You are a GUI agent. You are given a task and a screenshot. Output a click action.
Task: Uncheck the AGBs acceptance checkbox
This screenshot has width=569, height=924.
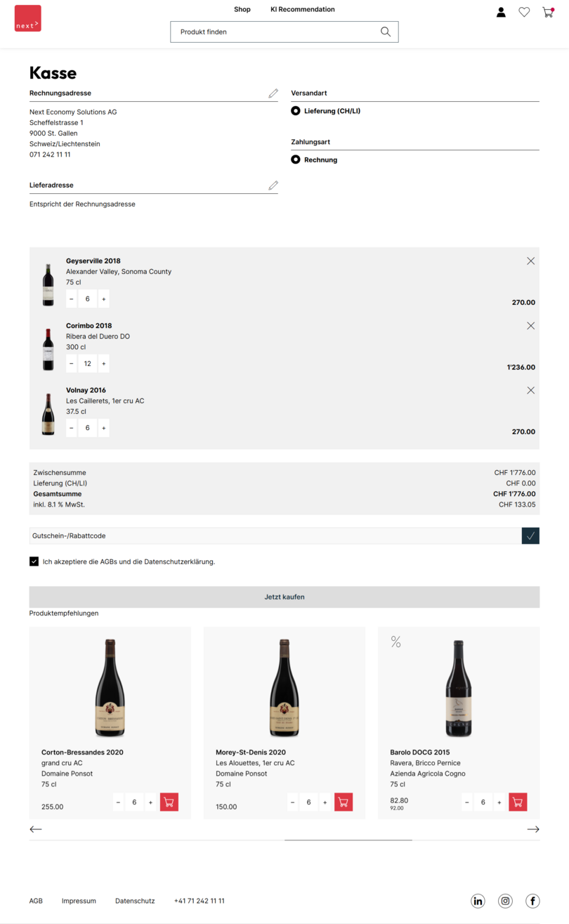(34, 561)
